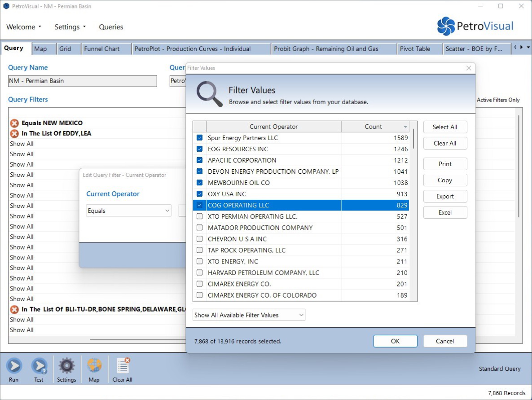Remove the EDDY,LEA list filter
Image resolution: width=532 pixels, height=400 pixels.
pyautogui.click(x=14, y=133)
